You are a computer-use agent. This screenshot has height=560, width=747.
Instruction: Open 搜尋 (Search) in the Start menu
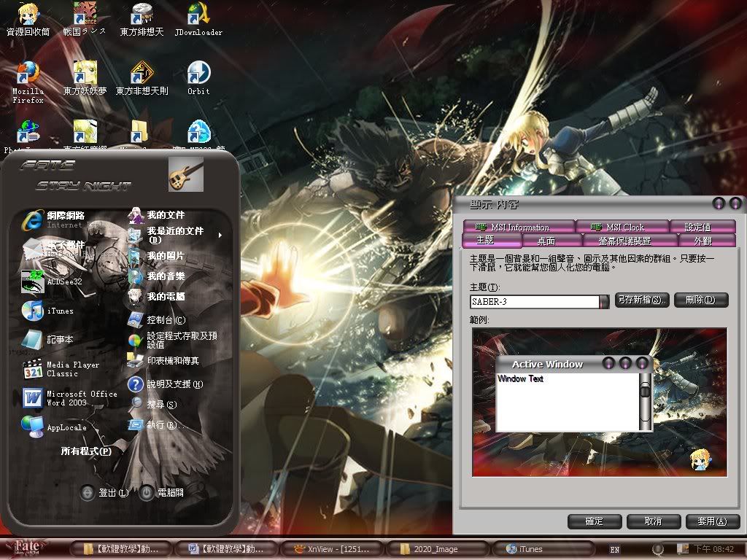153,404
